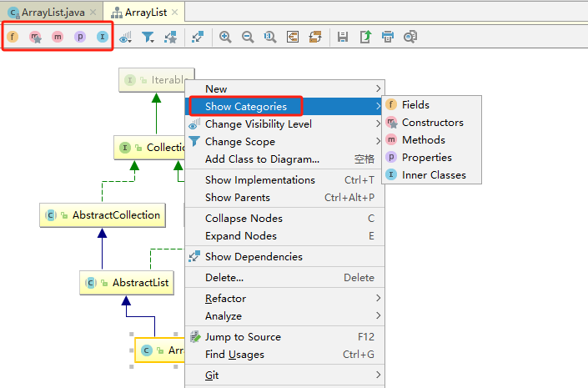This screenshot has width=588, height=388.
Task: Choose Jump to Source
Action: 285,337
